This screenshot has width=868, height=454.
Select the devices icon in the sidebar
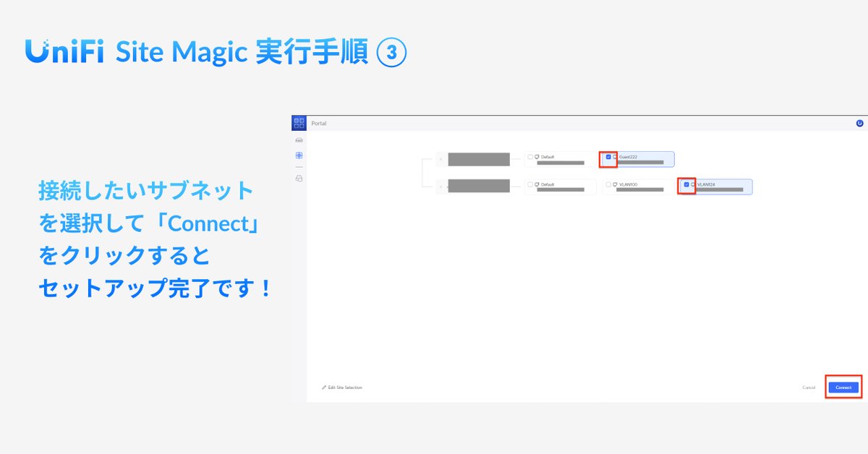click(x=299, y=140)
